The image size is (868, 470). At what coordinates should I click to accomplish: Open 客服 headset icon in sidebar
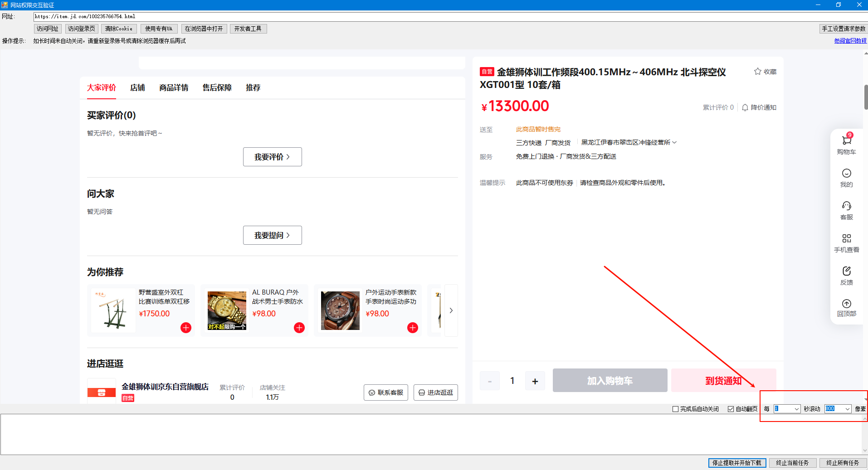(846, 206)
